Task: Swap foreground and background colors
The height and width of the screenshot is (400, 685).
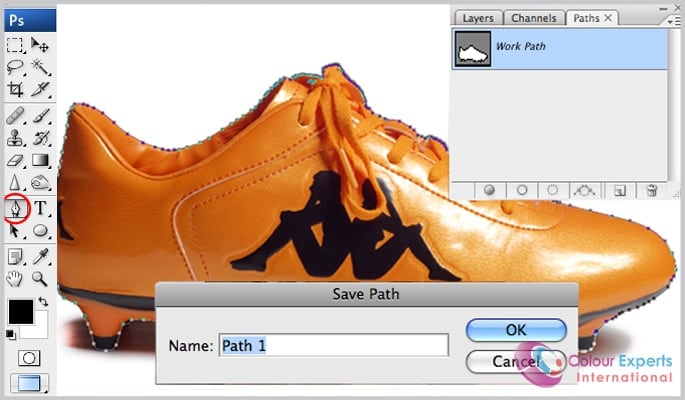Action: pos(43,301)
